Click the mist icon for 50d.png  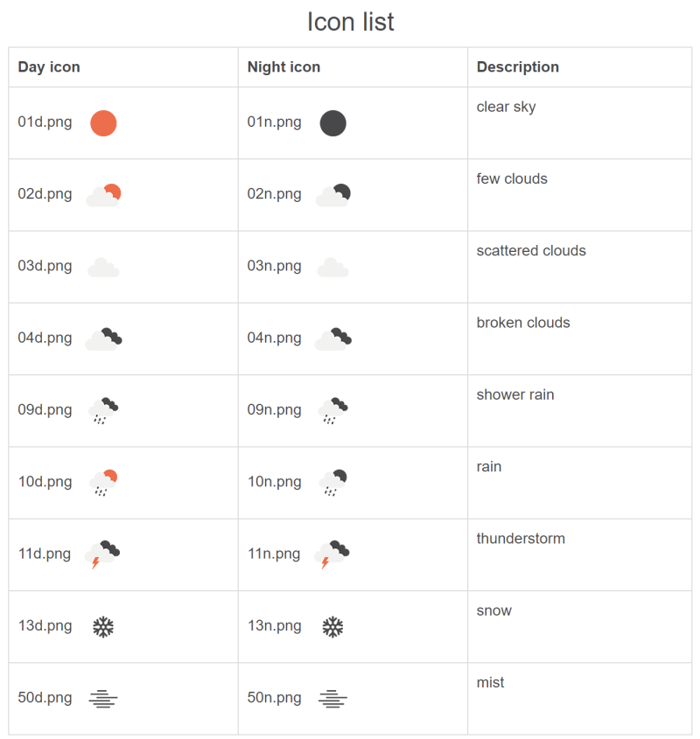tap(103, 698)
